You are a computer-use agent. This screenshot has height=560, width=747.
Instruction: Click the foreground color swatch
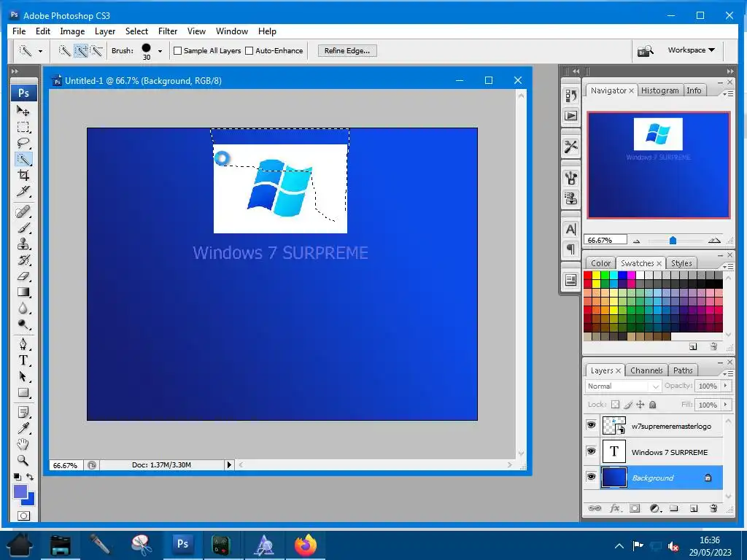click(x=20, y=492)
